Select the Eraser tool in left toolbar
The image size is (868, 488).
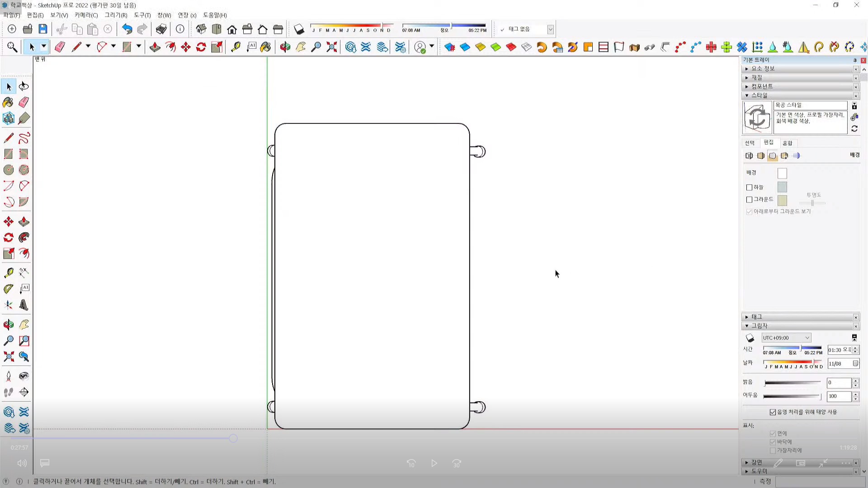[x=24, y=103]
